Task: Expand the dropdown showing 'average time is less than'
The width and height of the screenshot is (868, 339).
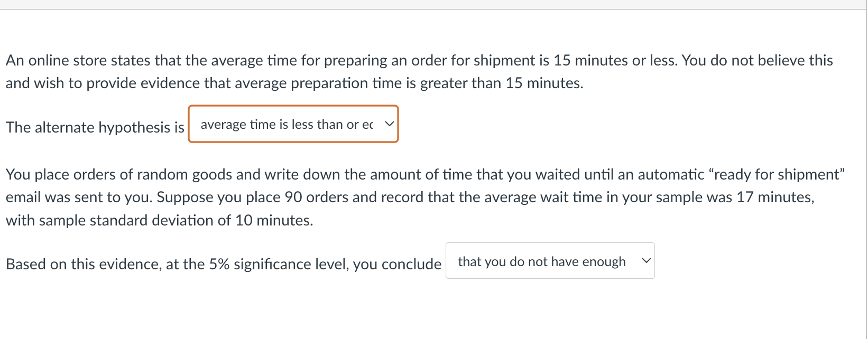Action: pyautogui.click(x=293, y=124)
